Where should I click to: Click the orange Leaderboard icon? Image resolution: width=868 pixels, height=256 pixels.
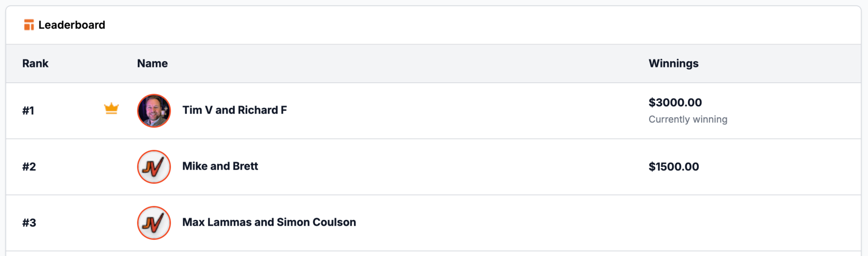[x=29, y=25]
